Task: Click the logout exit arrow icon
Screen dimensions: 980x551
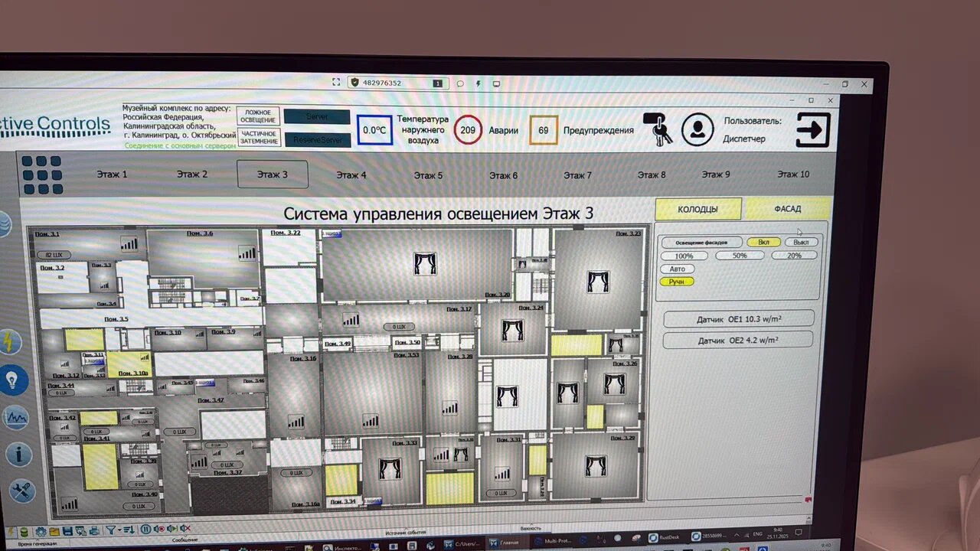Action: coord(813,129)
